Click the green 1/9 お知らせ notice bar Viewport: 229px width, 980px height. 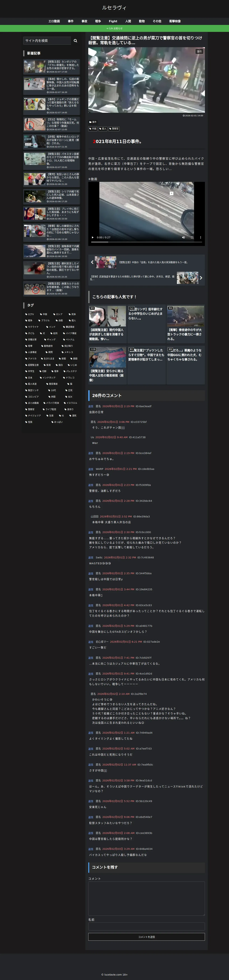[114, 28]
